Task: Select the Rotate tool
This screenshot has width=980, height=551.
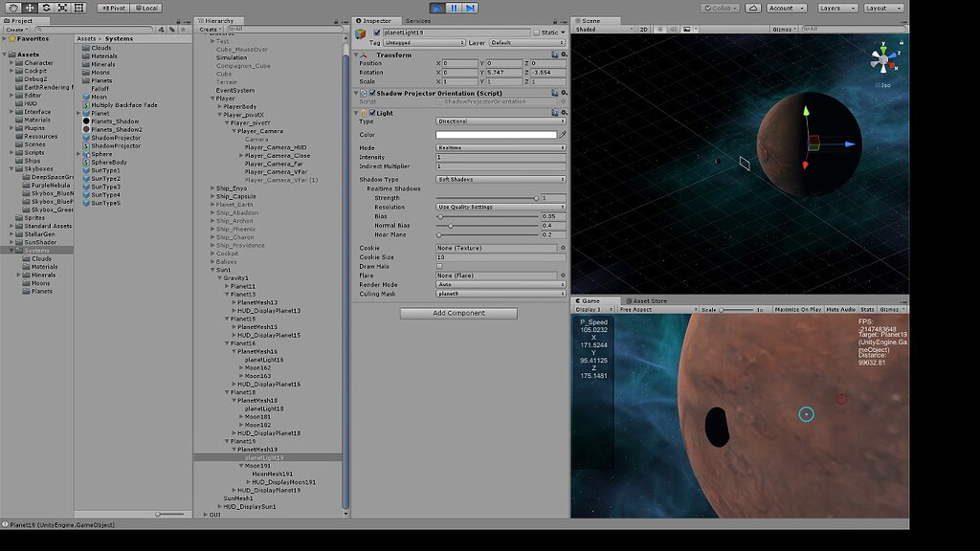Action: (x=47, y=8)
